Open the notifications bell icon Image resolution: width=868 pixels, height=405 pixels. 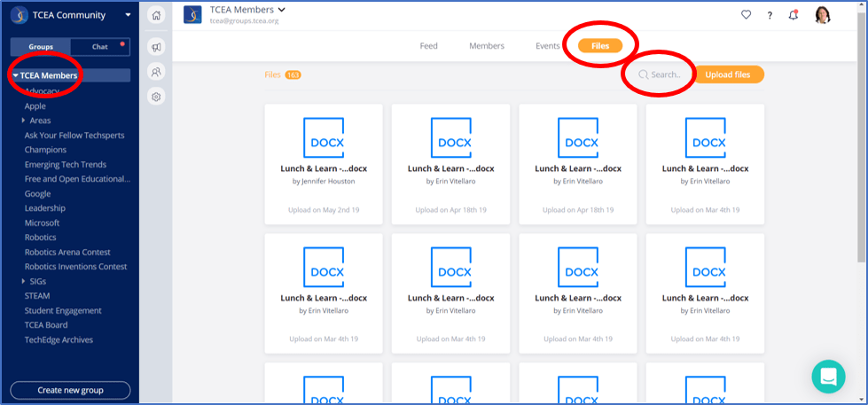point(794,15)
